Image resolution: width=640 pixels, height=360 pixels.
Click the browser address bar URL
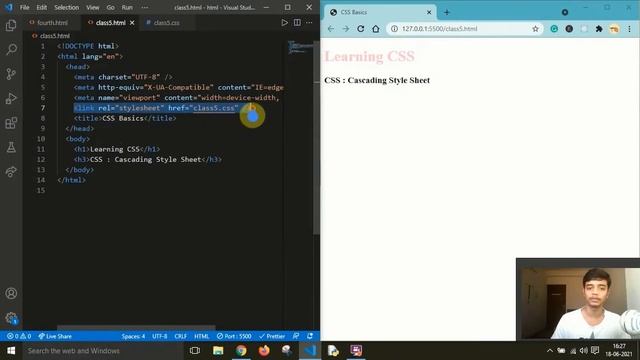coord(439,29)
